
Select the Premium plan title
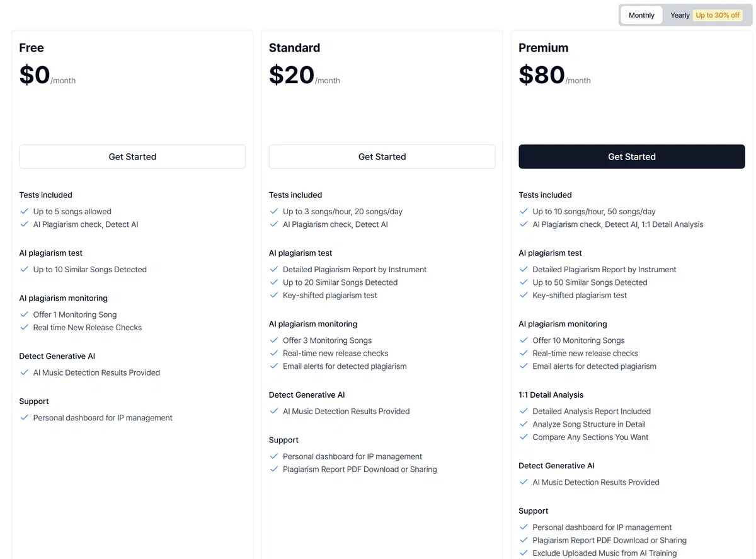(543, 48)
